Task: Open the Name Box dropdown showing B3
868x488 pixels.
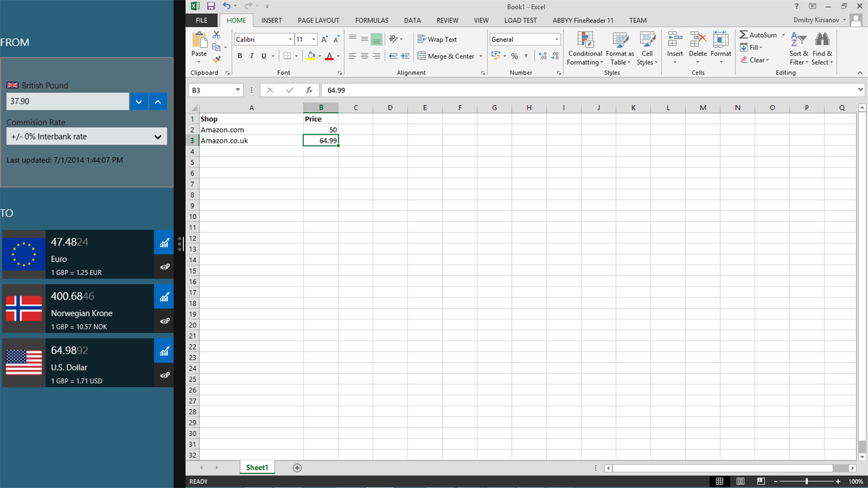Action: pos(237,90)
